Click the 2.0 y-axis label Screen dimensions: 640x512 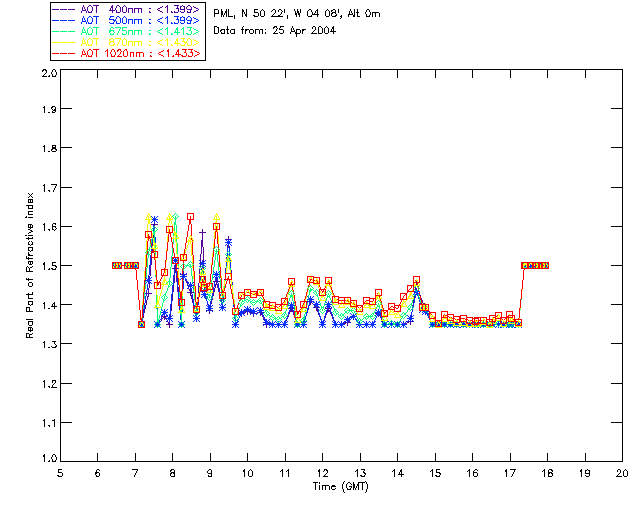tap(49, 73)
